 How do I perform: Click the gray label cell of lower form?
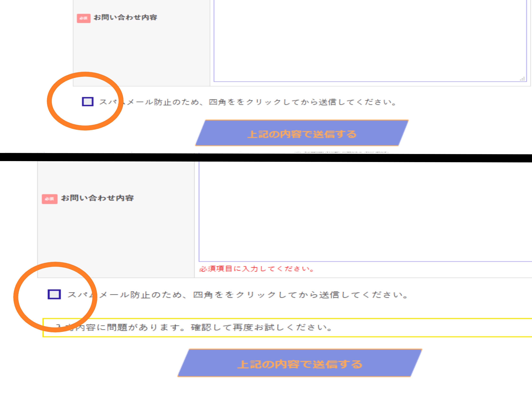115,236
